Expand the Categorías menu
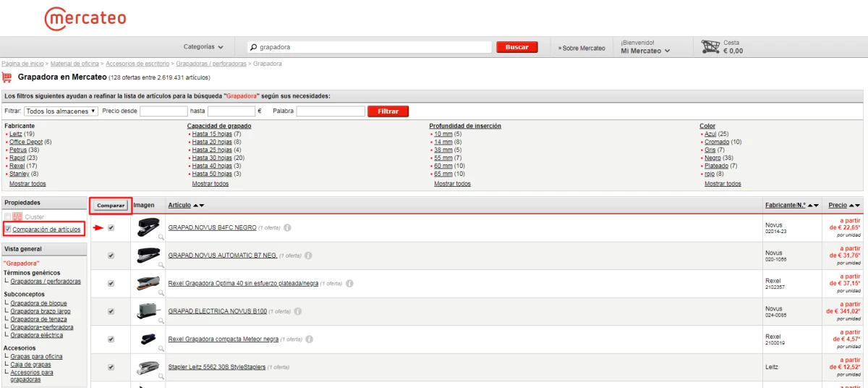The width and height of the screenshot is (868, 388). coord(203,47)
